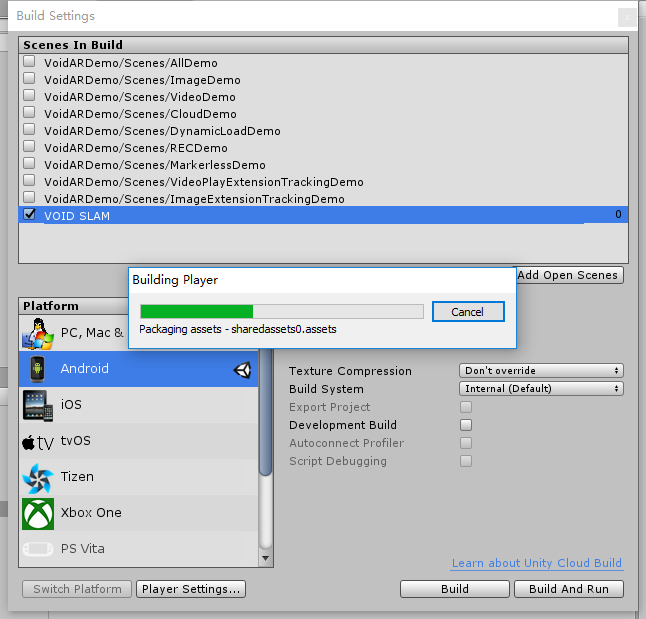
Task: Enable the DynamicLoadDemo scene checkbox
Action: (29, 129)
